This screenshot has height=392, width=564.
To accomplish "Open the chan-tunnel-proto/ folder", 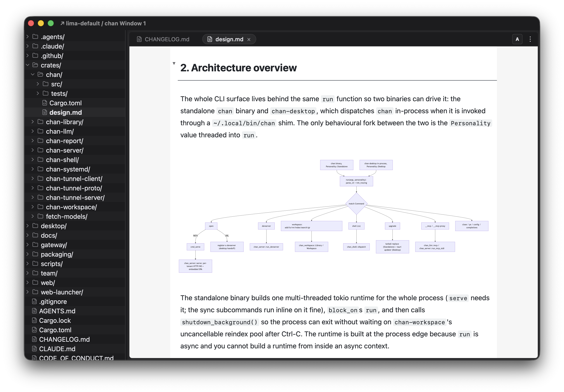I will pyautogui.click(x=75, y=188).
